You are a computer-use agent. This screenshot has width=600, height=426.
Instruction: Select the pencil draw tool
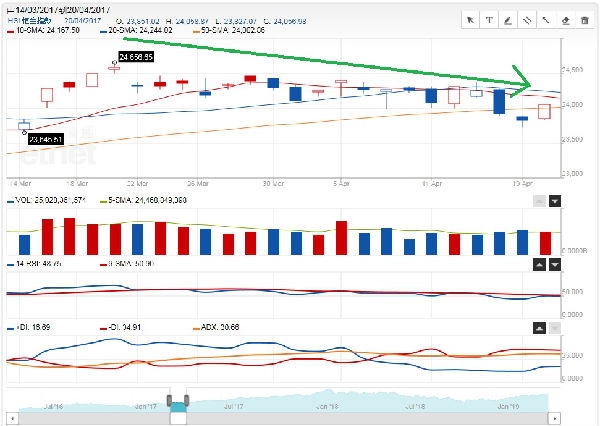coord(507,19)
